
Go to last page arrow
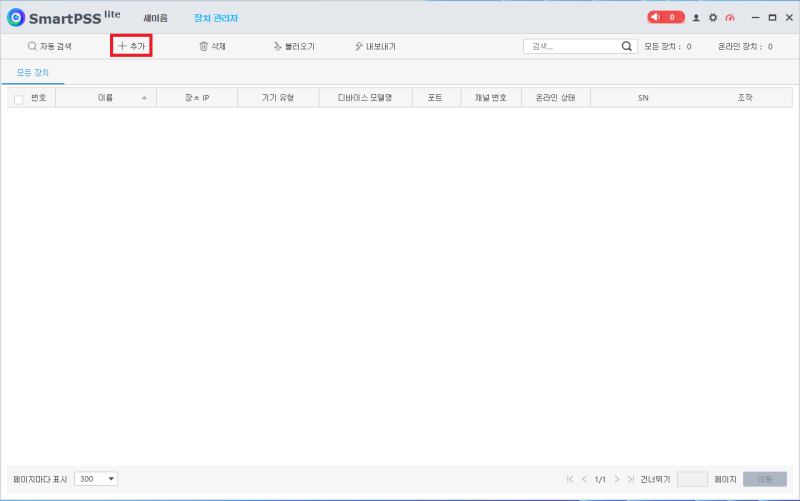pyautogui.click(x=631, y=479)
